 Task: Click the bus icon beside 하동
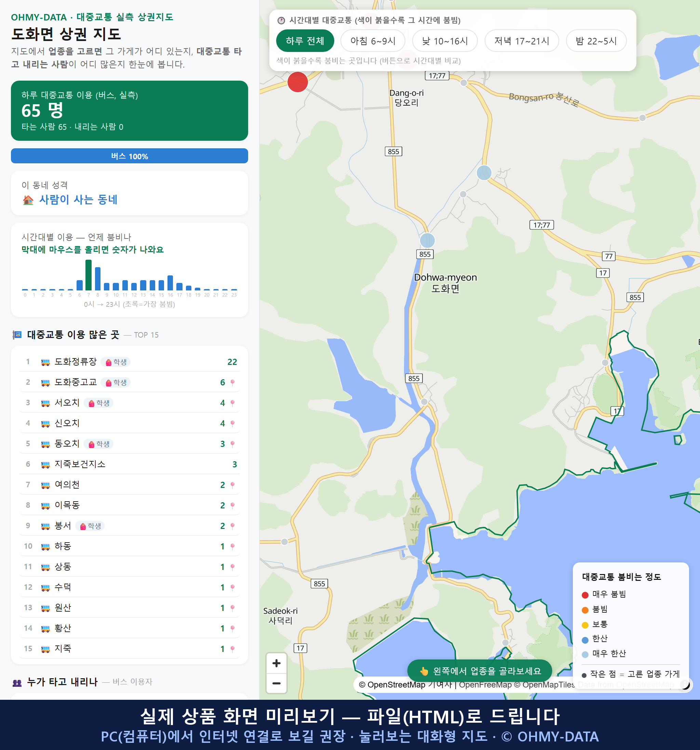point(45,546)
